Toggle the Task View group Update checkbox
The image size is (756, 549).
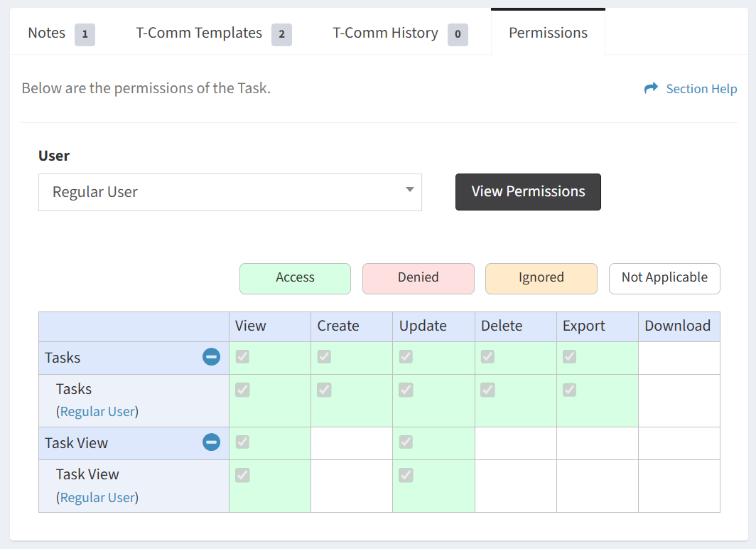click(406, 442)
